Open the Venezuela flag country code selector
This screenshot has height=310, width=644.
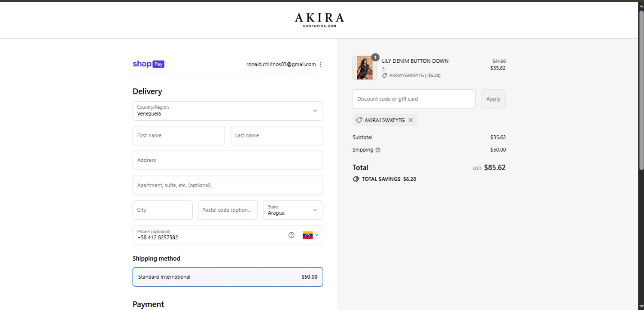coord(310,235)
